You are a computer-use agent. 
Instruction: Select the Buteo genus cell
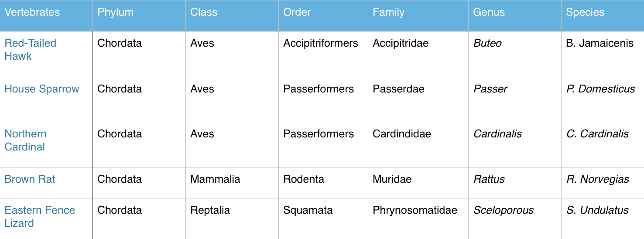pyautogui.click(x=487, y=43)
